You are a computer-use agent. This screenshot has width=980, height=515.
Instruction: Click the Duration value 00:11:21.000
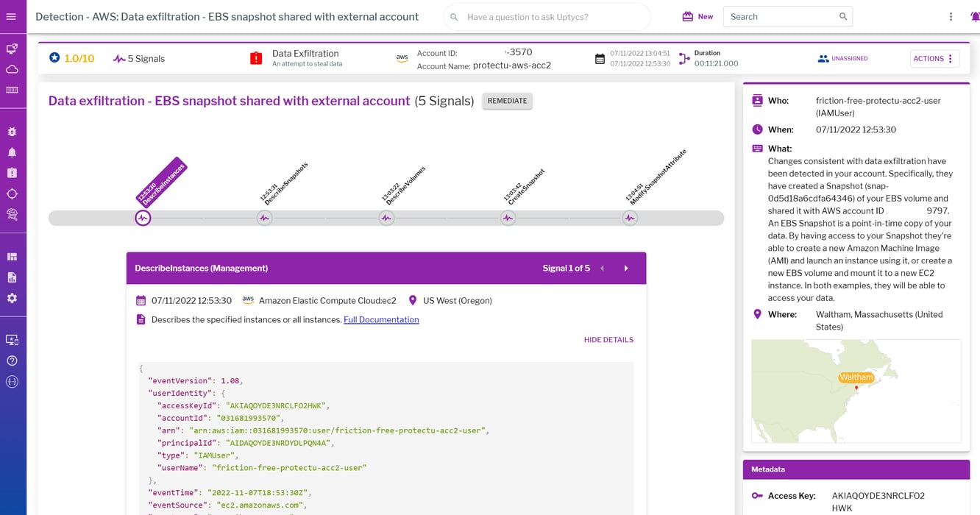click(x=716, y=63)
